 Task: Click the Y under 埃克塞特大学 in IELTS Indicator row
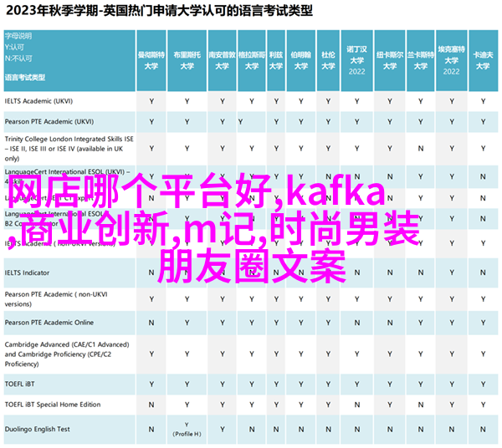point(452,272)
